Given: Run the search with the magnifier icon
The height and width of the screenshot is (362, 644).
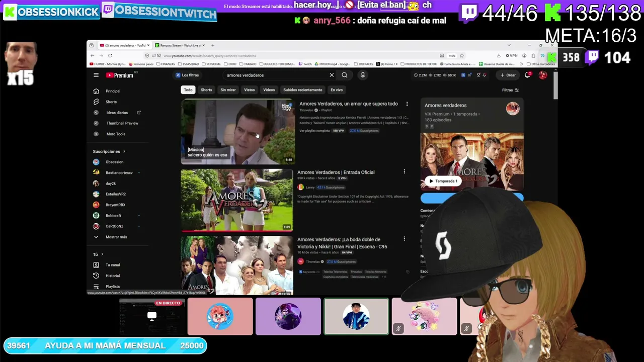Looking at the screenshot, I should pos(345,75).
